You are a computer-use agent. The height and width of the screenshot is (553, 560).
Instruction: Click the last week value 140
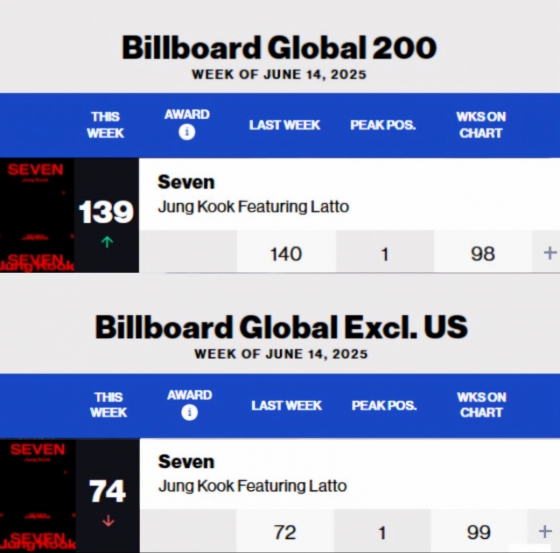(x=286, y=254)
